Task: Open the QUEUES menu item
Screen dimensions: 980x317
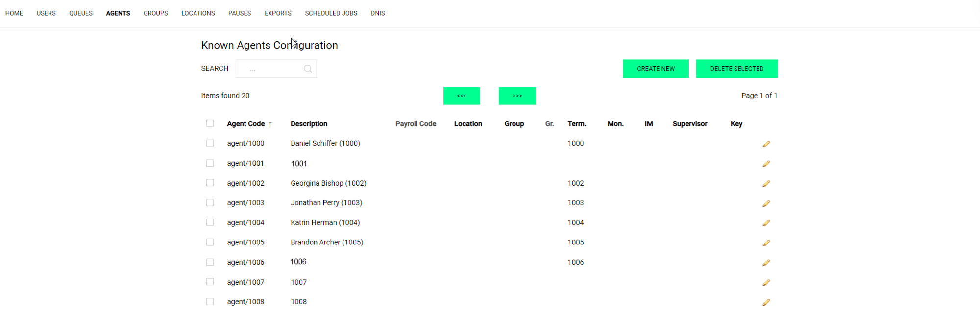Action: coord(81,13)
